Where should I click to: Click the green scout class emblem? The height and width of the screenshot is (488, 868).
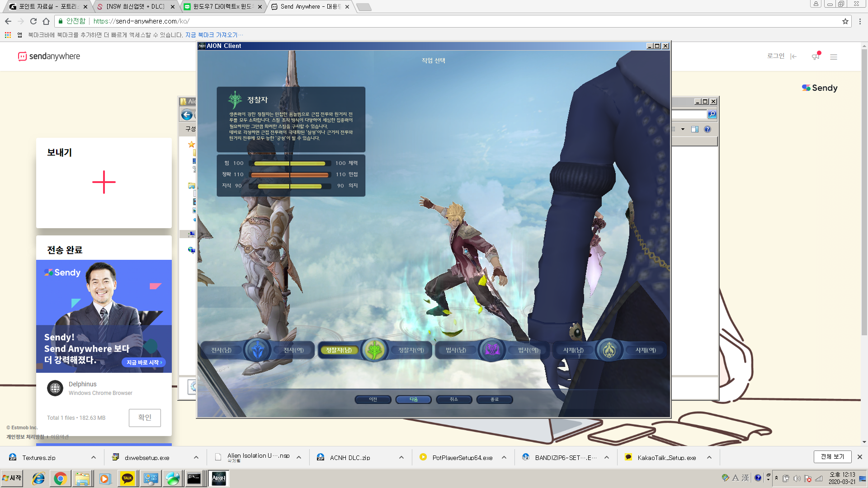coord(374,350)
